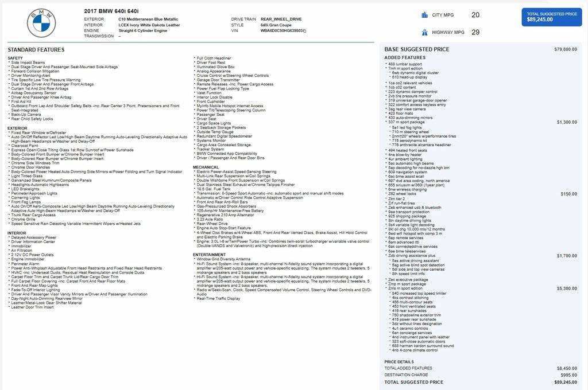Click the '$150.00' price
This screenshot has height=390, width=588.
click(x=569, y=194)
